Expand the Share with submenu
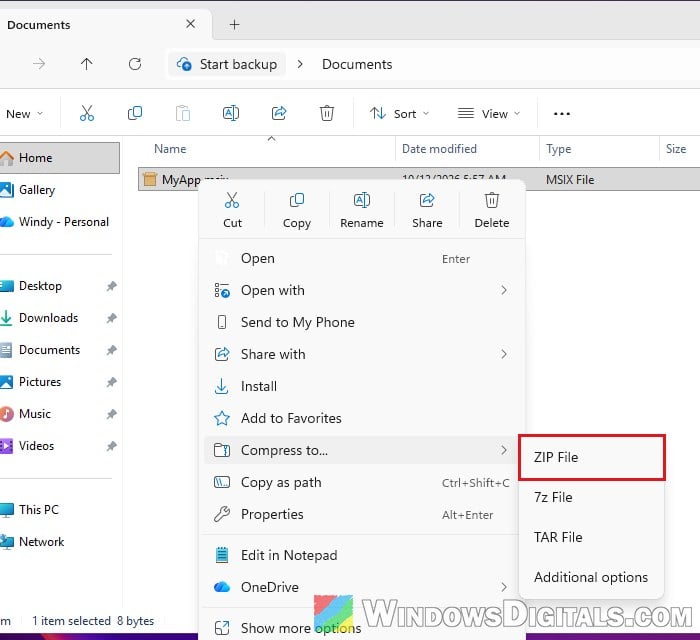This screenshot has height=640, width=700. click(x=504, y=354)
